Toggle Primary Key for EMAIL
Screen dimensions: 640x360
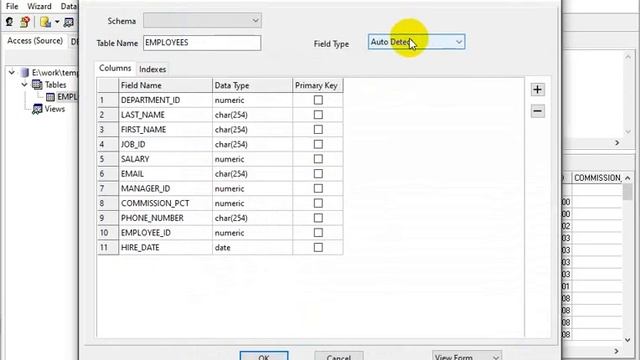[318, 174]
